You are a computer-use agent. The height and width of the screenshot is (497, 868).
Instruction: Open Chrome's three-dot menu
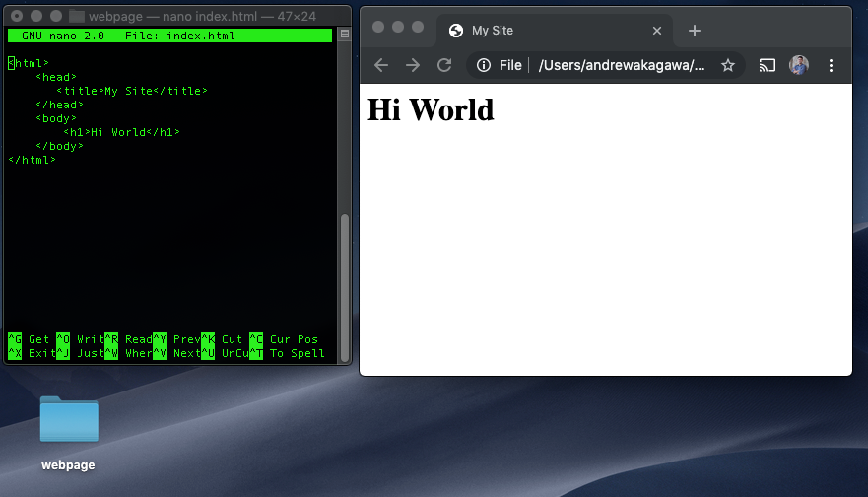coord(831,65)
